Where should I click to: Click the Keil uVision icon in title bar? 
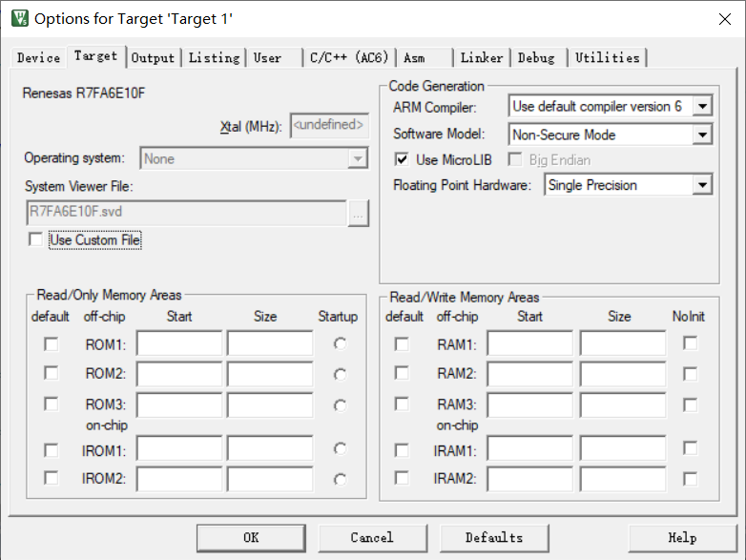click(x=20, y=18)
